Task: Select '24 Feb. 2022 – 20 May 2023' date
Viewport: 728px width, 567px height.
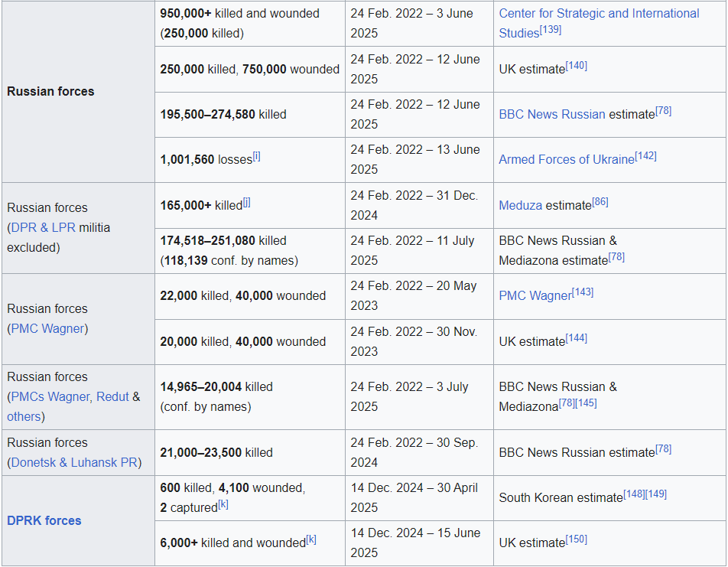Action: coord(413,295)
